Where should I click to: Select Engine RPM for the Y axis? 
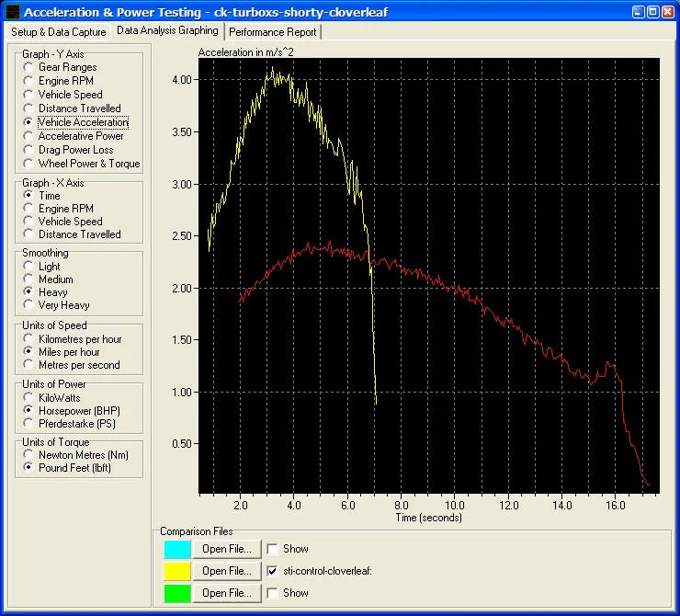30,81
